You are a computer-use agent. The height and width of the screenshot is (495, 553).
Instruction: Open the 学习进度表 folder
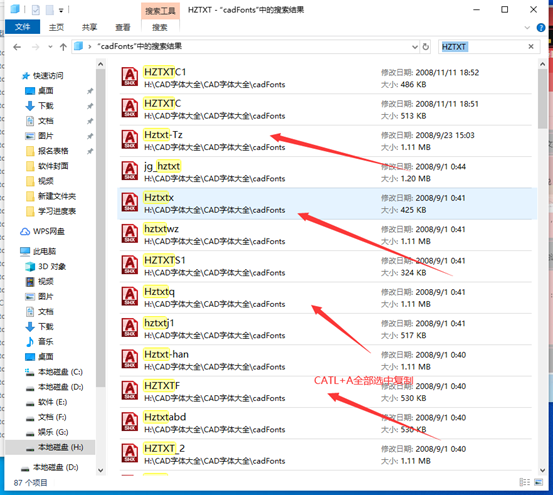(51, 211)
